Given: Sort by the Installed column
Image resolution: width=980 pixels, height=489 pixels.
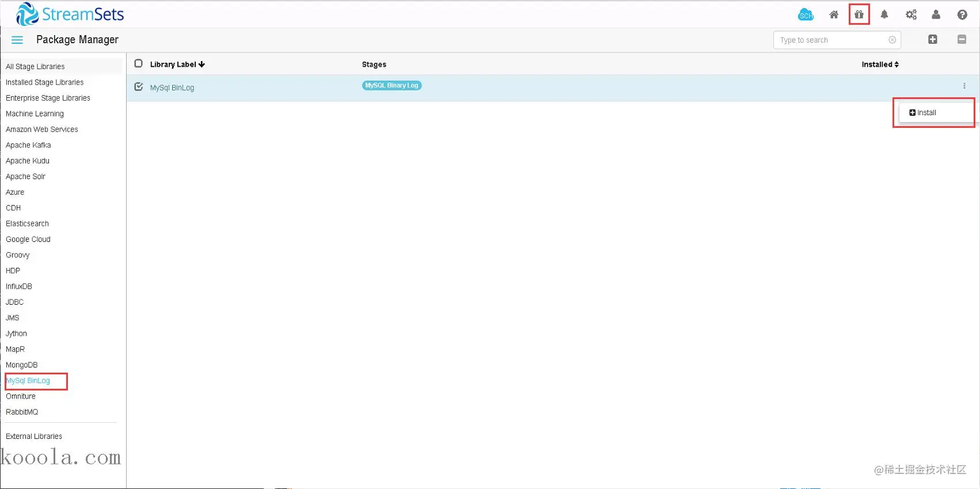Looking at the screenshot, I should [880, 65].
